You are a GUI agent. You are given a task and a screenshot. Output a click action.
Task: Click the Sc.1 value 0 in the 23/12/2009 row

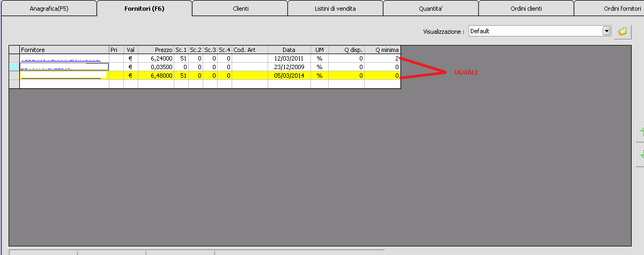click(x=181, y=67)
